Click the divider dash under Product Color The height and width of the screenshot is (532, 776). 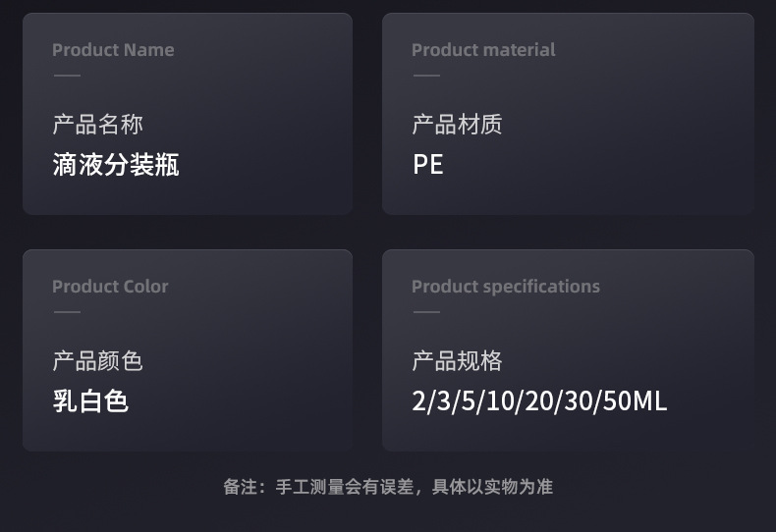click(67, 312)
